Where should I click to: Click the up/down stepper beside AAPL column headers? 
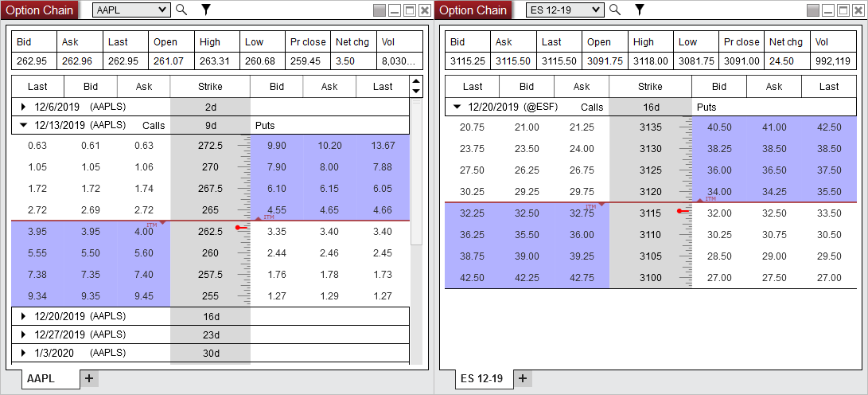[x=415, y=87]
